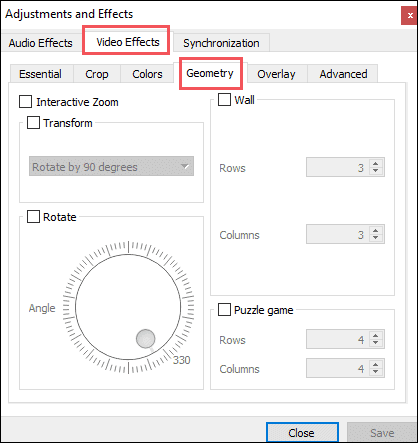Enable the Rotate checkbox
Viewport: 418px width, 443px height.
coord(33,217)
